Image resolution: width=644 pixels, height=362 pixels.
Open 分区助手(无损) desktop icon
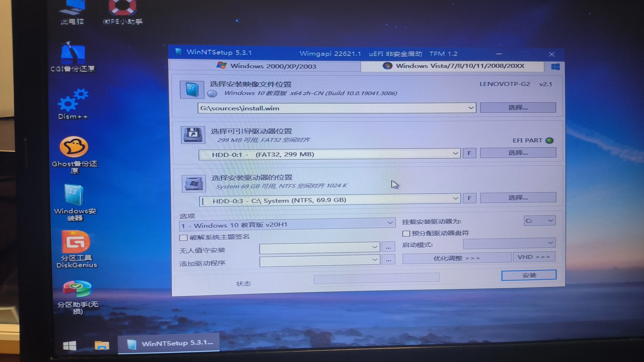click(x=78, y=297)
